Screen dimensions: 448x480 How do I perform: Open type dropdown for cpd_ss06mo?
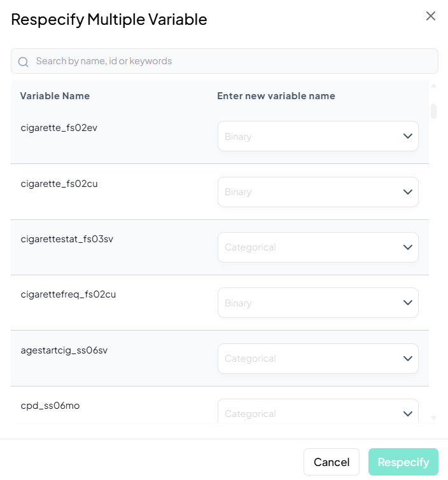click(x=318, y=413)
